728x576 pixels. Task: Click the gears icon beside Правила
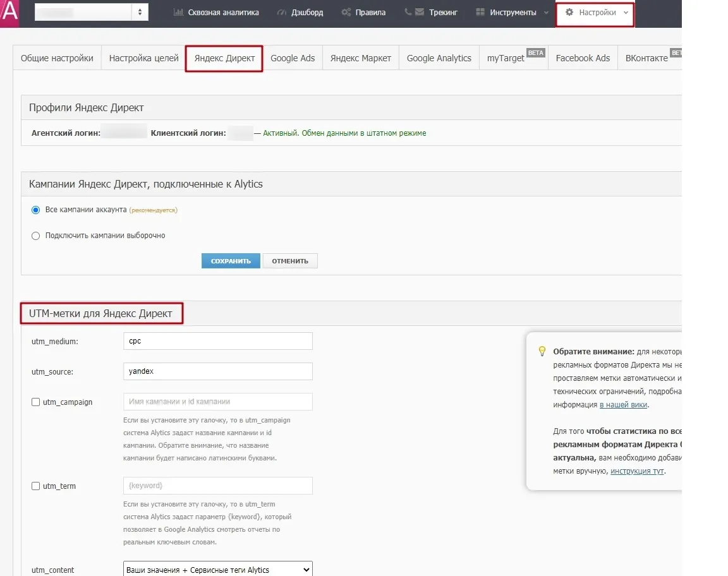point(346,12)
